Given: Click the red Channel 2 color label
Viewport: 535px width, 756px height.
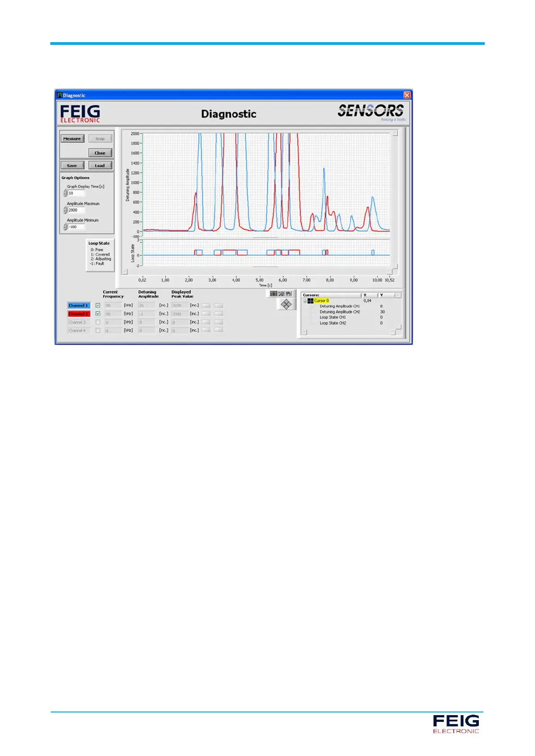Looking at the screenshot, I should 79,314.
